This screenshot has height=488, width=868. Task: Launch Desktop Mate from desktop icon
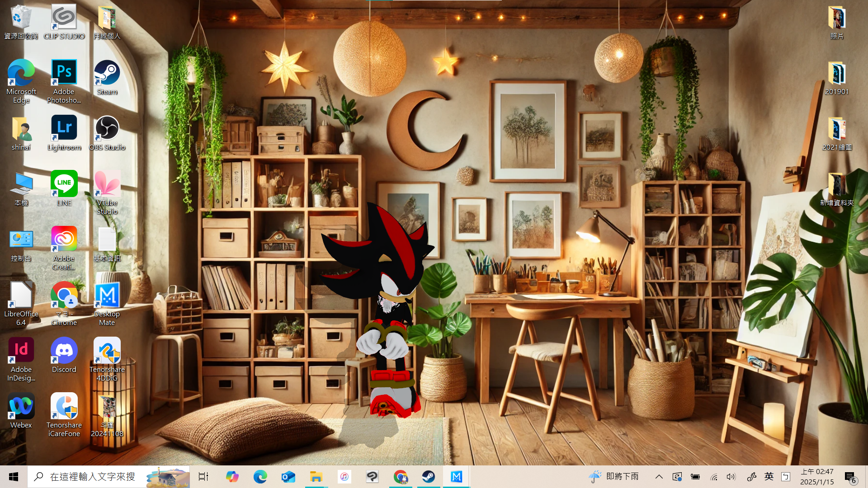107,304
